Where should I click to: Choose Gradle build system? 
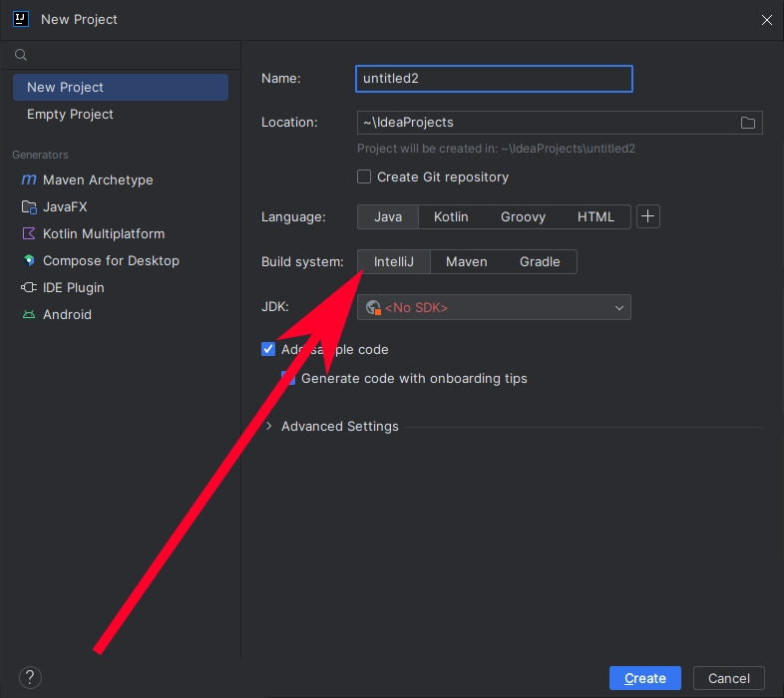(540, 261)
